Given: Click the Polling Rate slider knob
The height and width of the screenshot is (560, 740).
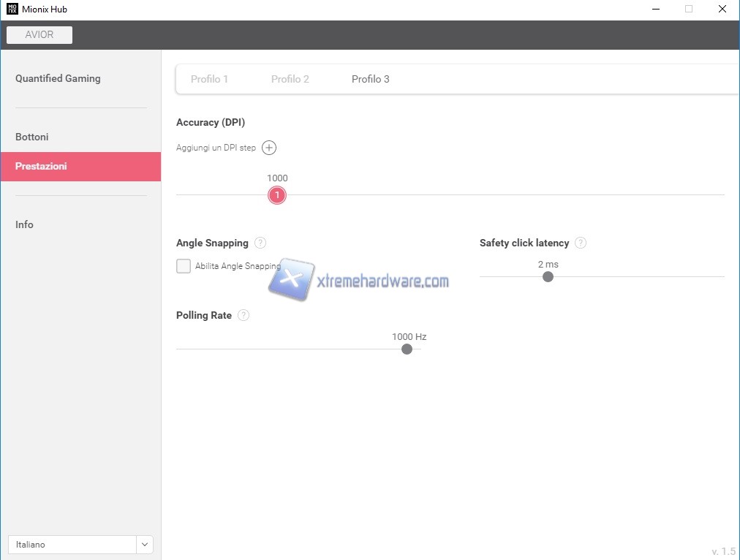Looking at the screenshot, I should (x=407, y=349).
